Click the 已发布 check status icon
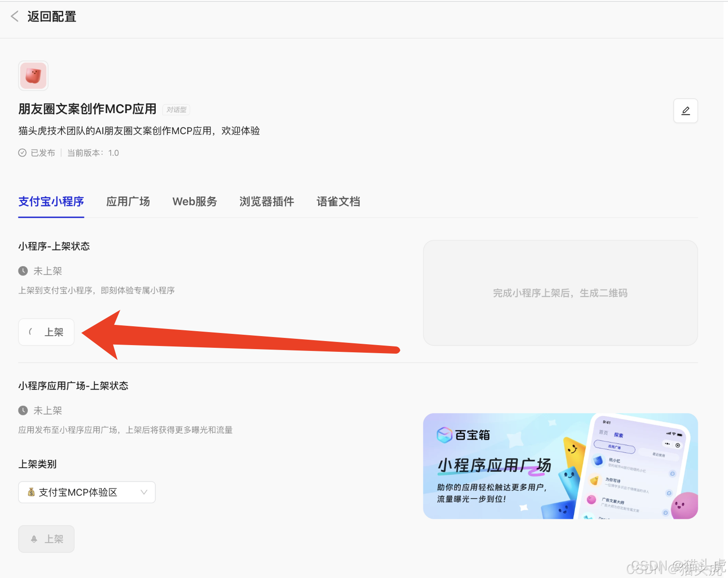The height and width of the screenshot is (578, 728). pos(22,153)
